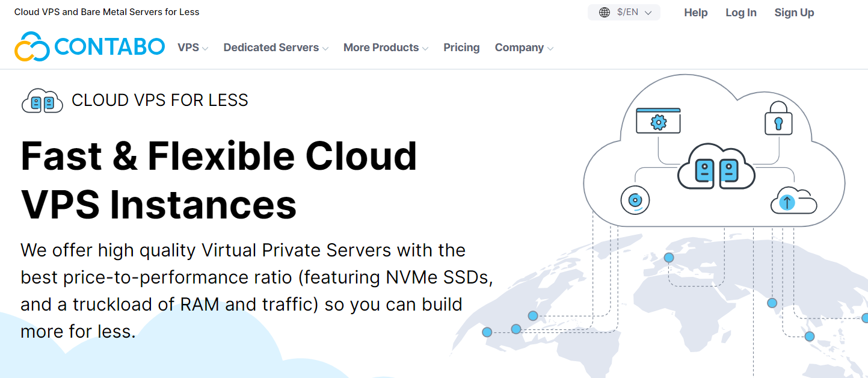Viewport: 868px width, 378px height.
Task: Click the gear window icon in the cloud illustration
Action: click(x=658, y=120)
